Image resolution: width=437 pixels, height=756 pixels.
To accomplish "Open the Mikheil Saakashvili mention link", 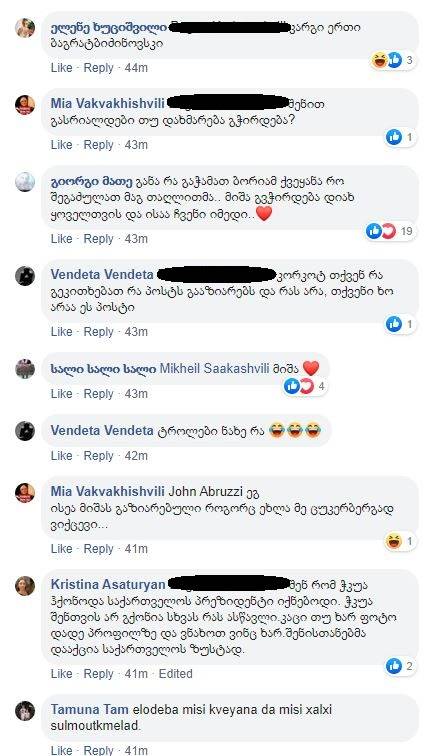I will pos(214,369).
